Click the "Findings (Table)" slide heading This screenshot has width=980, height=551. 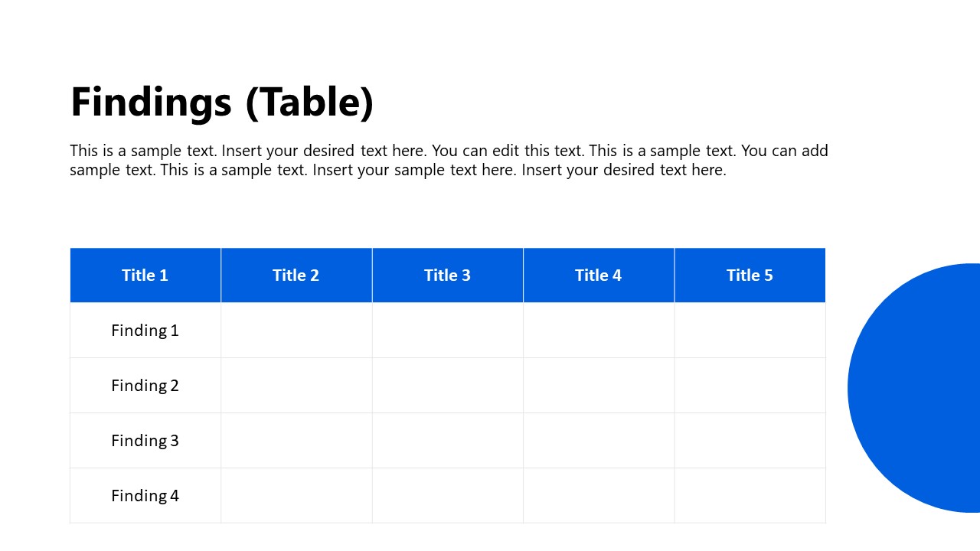pyautogui.click(x=222, y=102)
